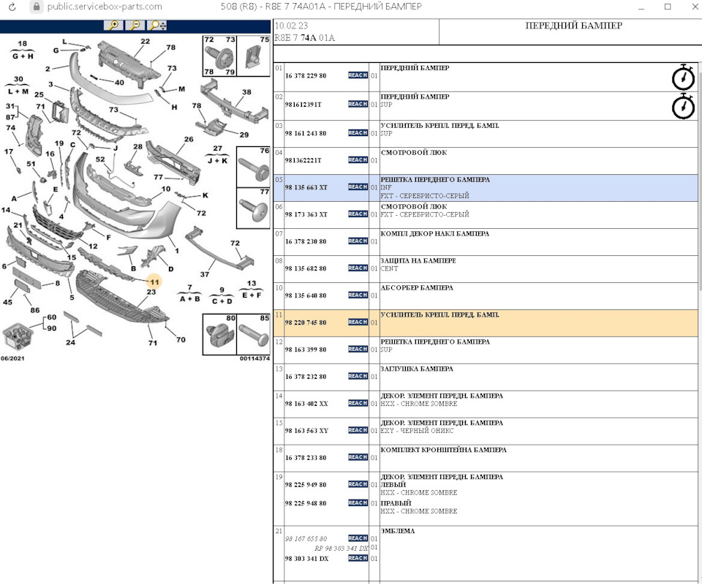Click the stopwatch icon in row 02
The height and width of the screenshot is (588, 702).
coord(682,105)
